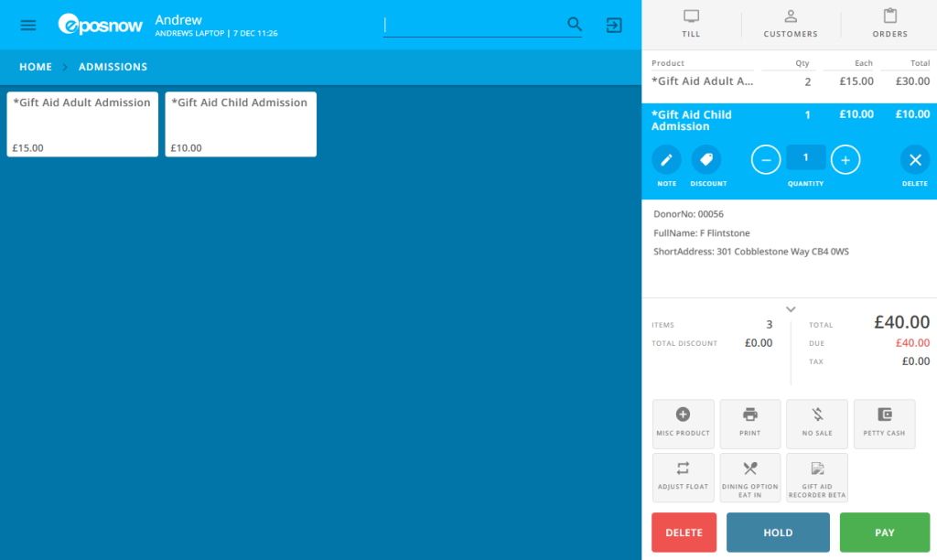
Task: Open the hamburger main menu
Action: [28, 25]
